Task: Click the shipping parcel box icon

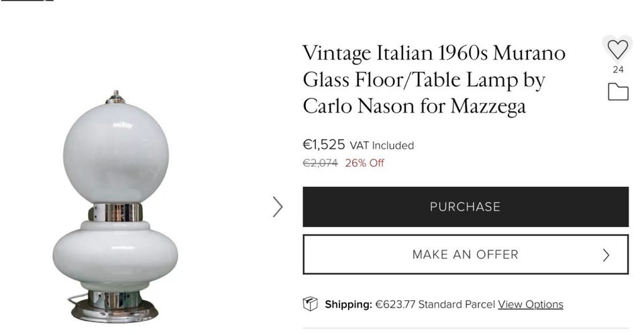Action: point(310,304)
